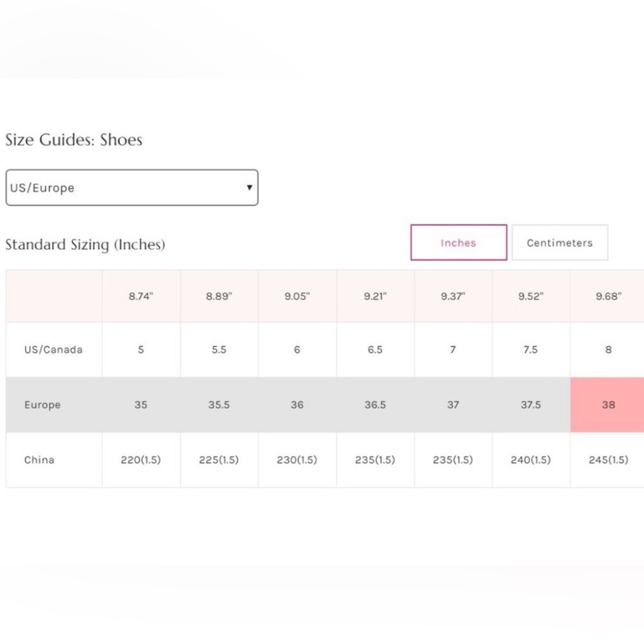Select the 9.68" column header
The width and height of the screenshot is (644, 644).
tap(608, 296)
